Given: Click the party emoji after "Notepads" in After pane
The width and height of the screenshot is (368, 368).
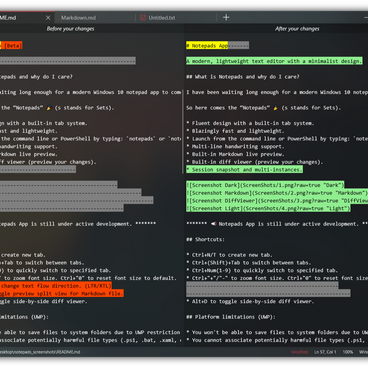Looking at the screenshot, I should click(x=276, y=108).
